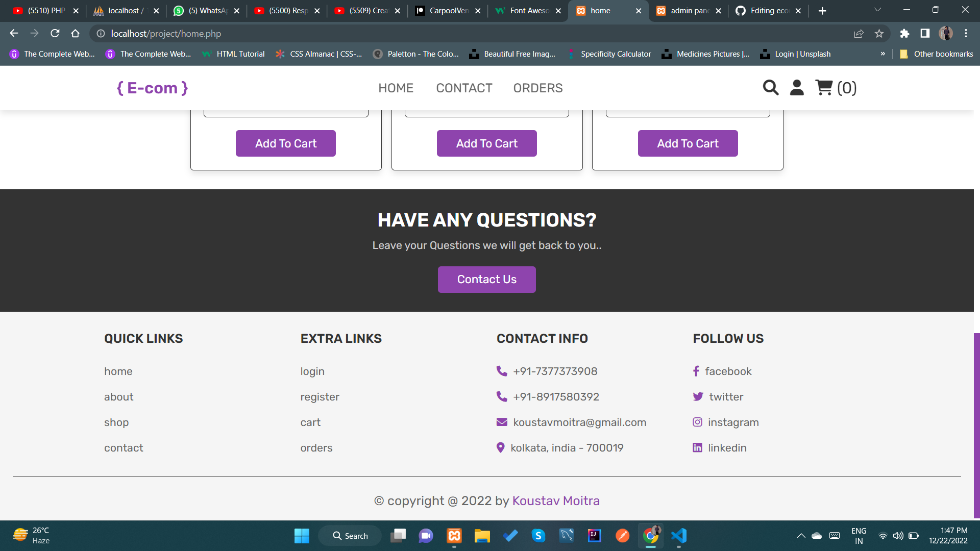The height and width of the screenshot is (551, 980).
Task: Bookmark this page with the star icon
Action: click(x=879, y=34)
